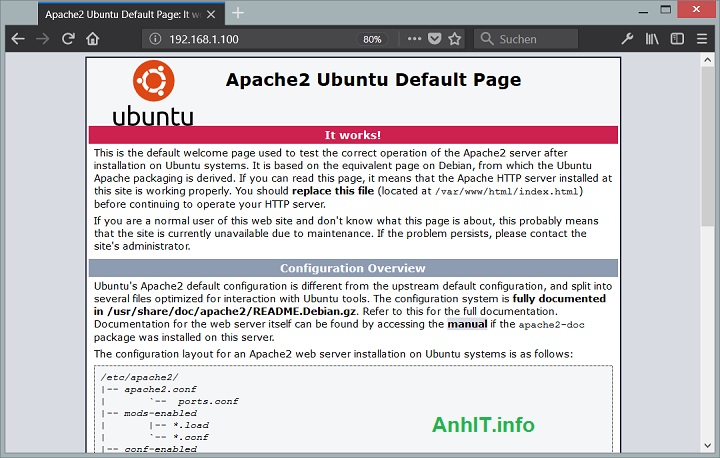Click the 'Configuration Overview' heading
Image resolution: width=720 pixels, height=458 pixels.
click(353, 268)
